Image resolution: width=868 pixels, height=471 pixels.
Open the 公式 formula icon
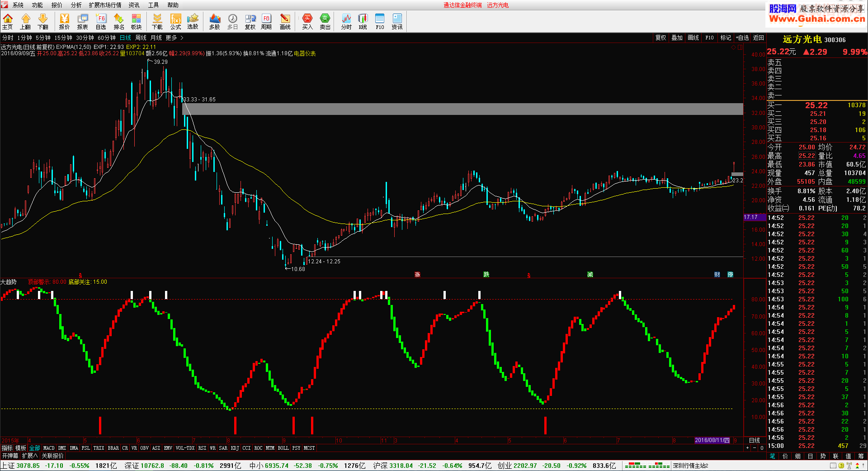[x=175, y=21]
